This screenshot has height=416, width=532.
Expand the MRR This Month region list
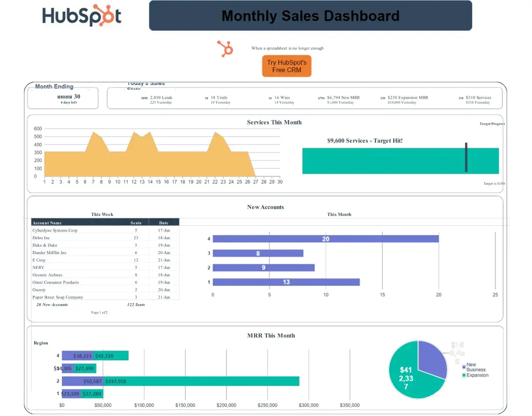coord(41,343)
